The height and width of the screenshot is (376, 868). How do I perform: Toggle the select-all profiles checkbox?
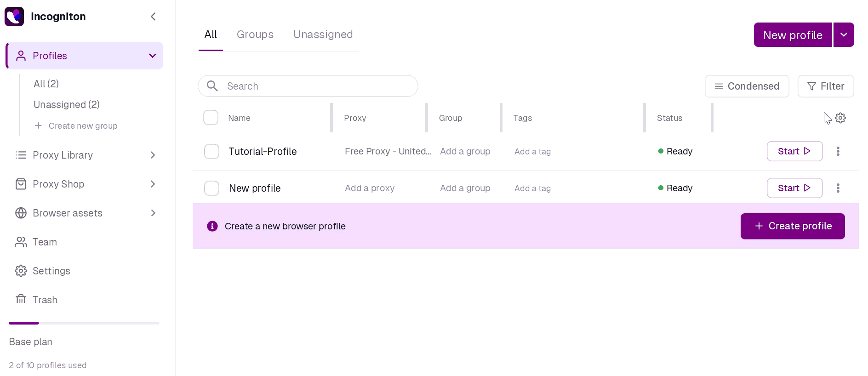[x=211, y=118]
